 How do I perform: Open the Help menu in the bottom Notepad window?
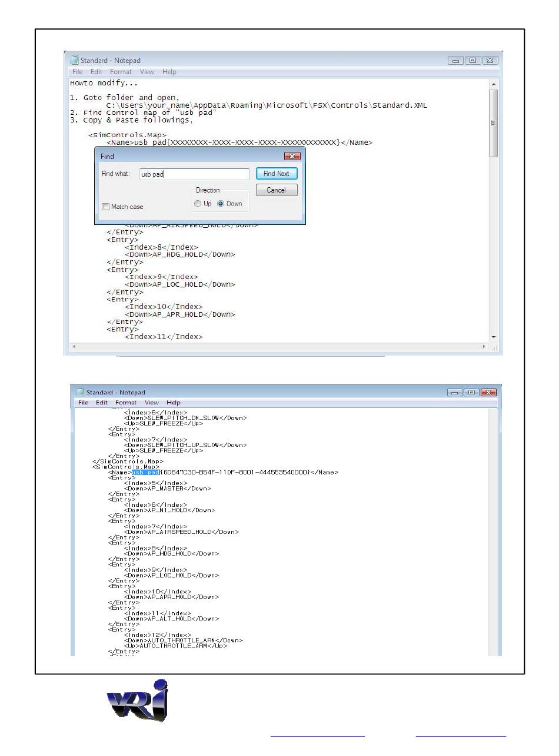click(x=173, y=403)
